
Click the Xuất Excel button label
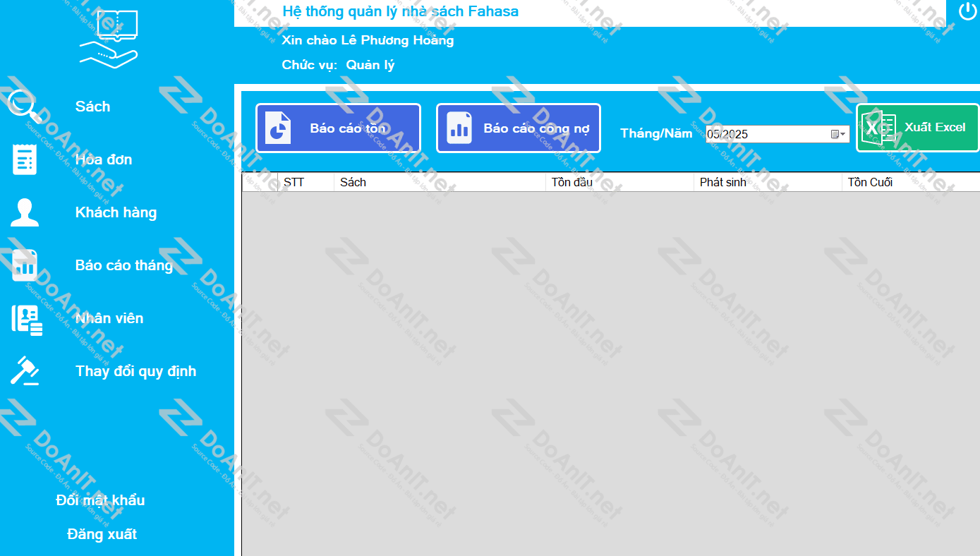tap(935, 127)
